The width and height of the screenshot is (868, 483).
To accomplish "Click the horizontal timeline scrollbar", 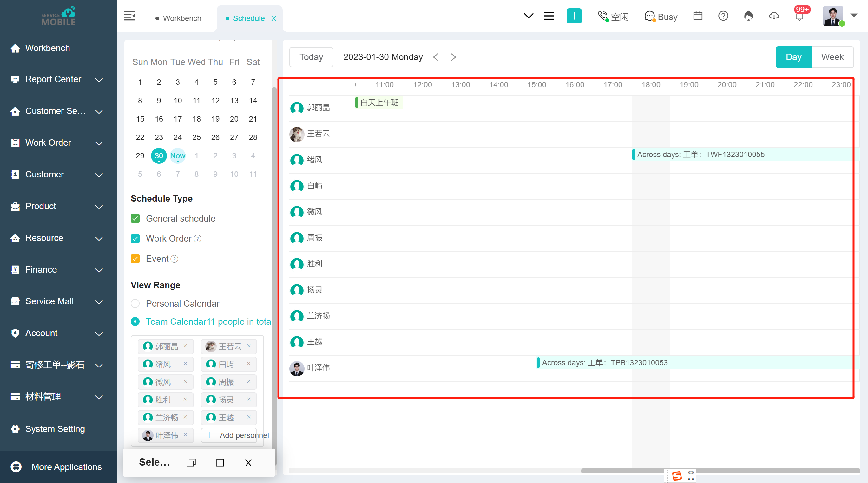I will (x=720, y=471).
